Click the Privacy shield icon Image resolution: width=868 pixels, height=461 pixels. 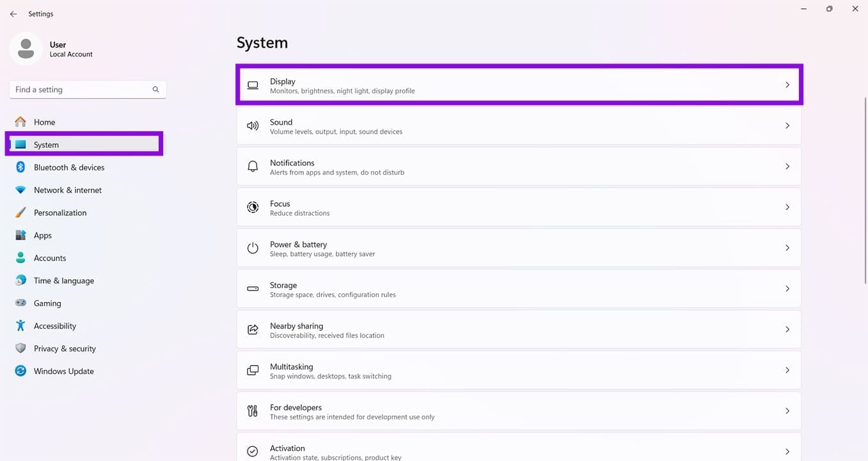(20, 348)
